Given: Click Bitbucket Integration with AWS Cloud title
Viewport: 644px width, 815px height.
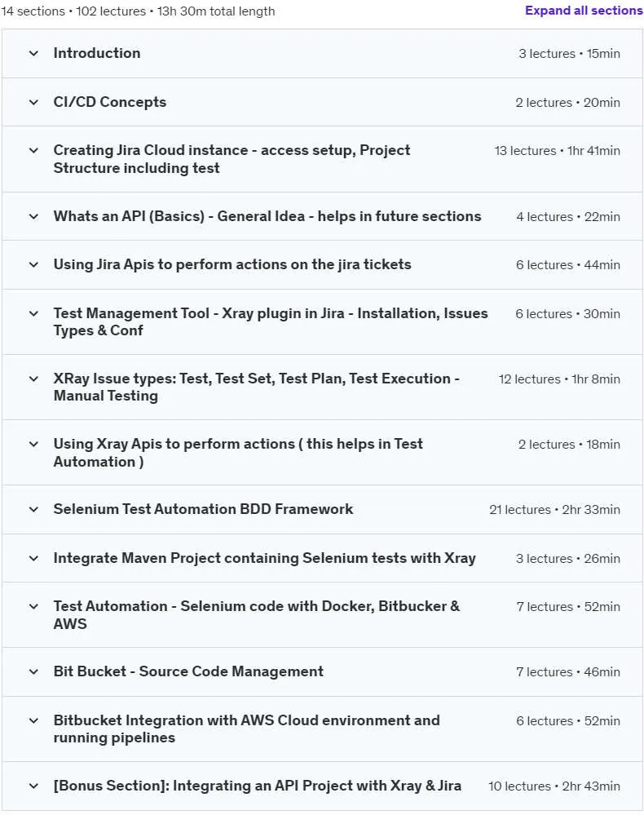Looking at the screenshot, I should (247, 729).
